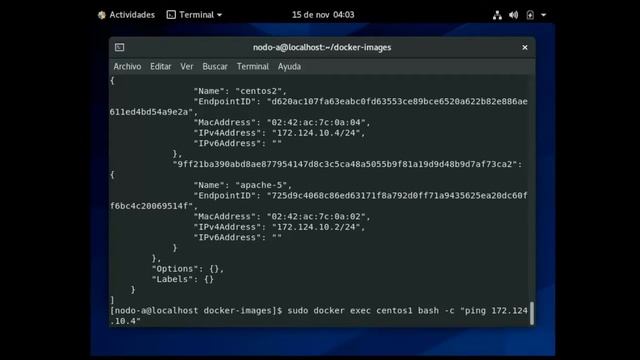Open the Actividades overview
This screenshot has width=640, height=360.
click(132, 15)
